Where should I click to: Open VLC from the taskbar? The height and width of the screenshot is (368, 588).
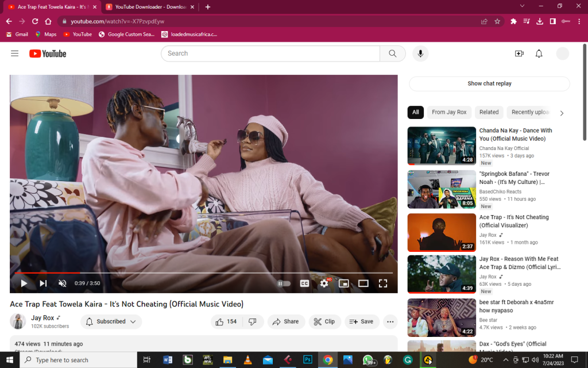247,360
